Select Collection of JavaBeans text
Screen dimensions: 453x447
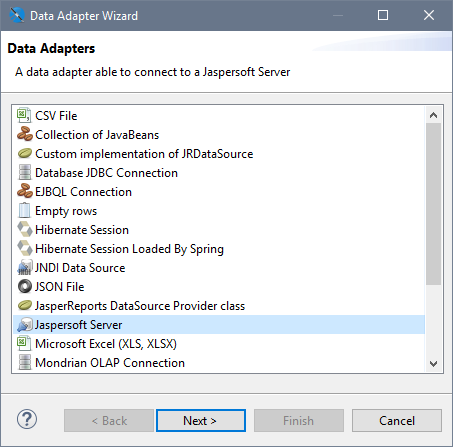tap(97, 135)
